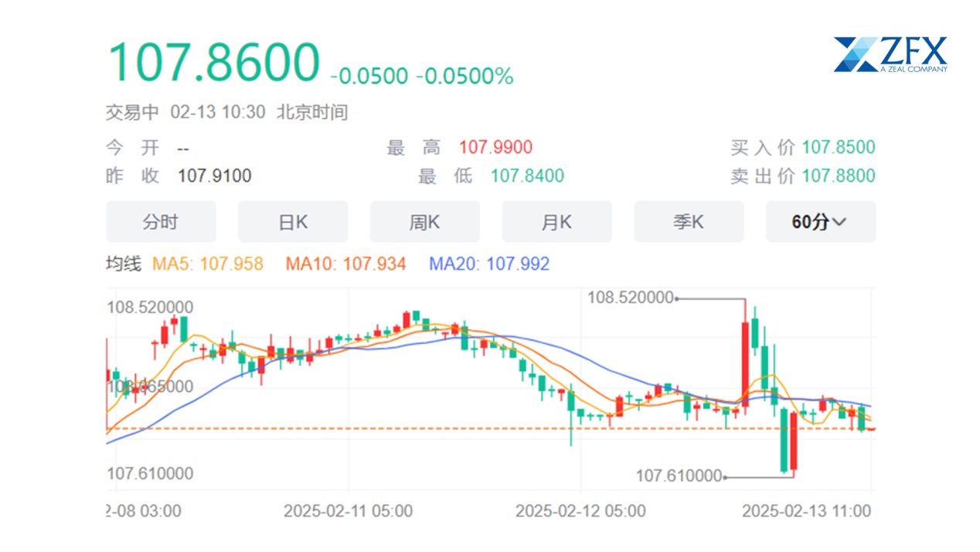Click the 108.520000 high price marker
The height and width of the screenshot is (552, 980).
coord(631,298)
